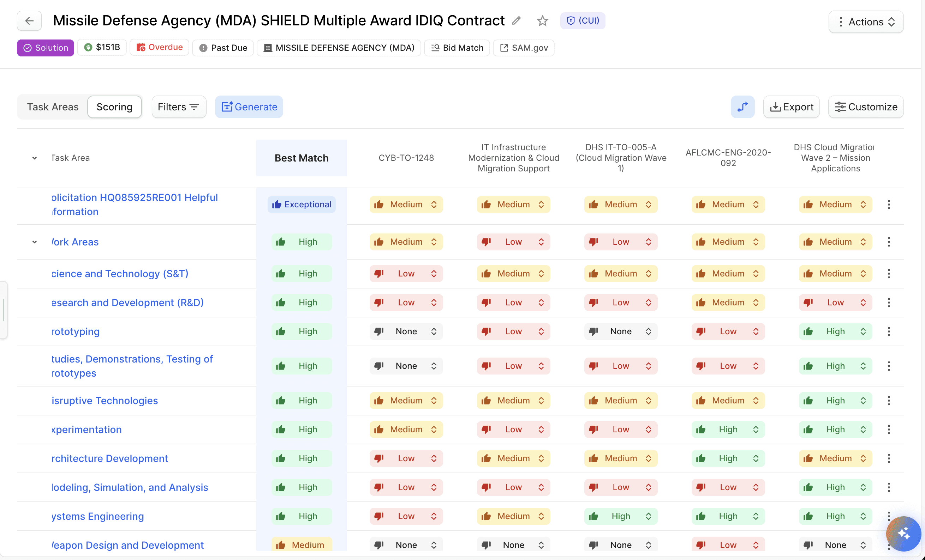Export the scoring table

tap(791, 107)
